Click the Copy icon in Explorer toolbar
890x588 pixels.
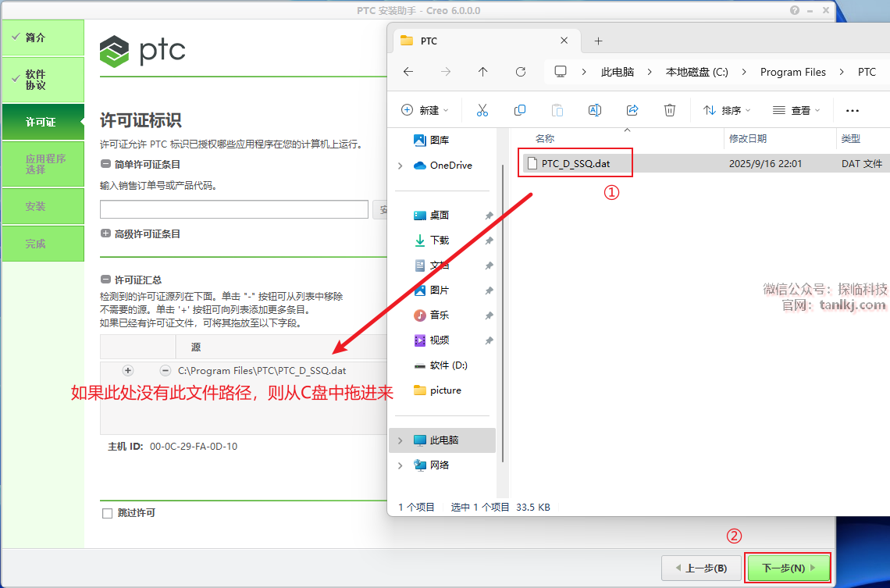520,110
